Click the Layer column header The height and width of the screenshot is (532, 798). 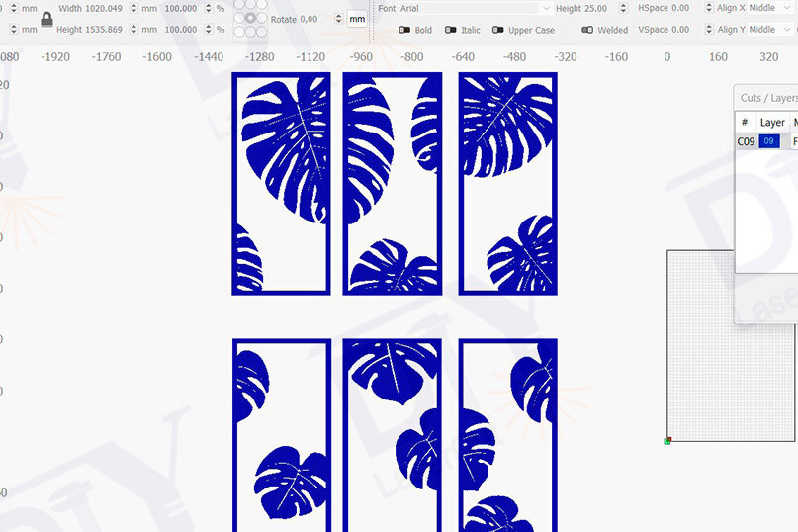pos(772,123)
